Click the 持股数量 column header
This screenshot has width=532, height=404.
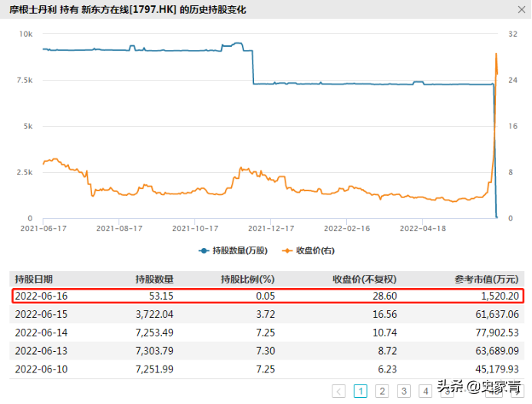pos(154,280)
